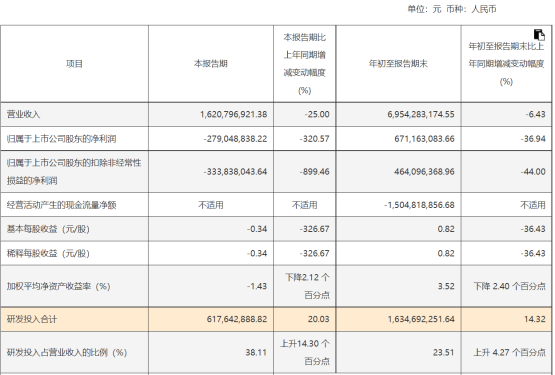555x375 pixels.
Task: Click the 单位：元 币种 caption
Action: 452,9
